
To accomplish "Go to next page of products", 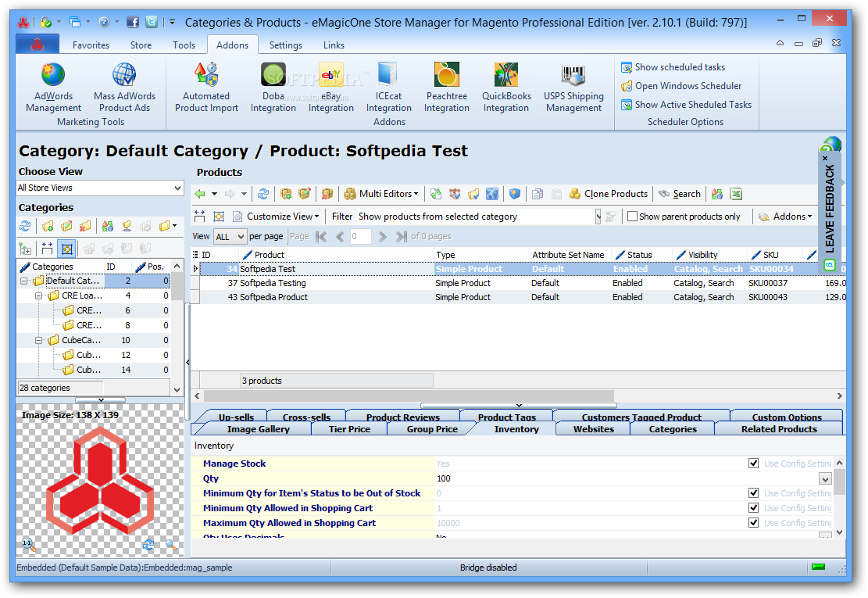I will click(x=382, y=237).
